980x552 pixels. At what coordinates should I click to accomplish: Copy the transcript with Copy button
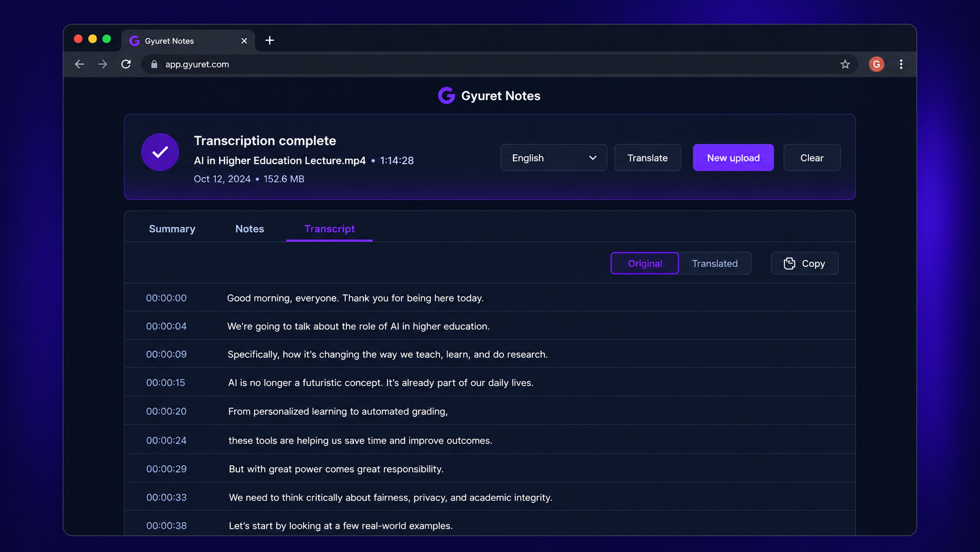pos(804,263)
